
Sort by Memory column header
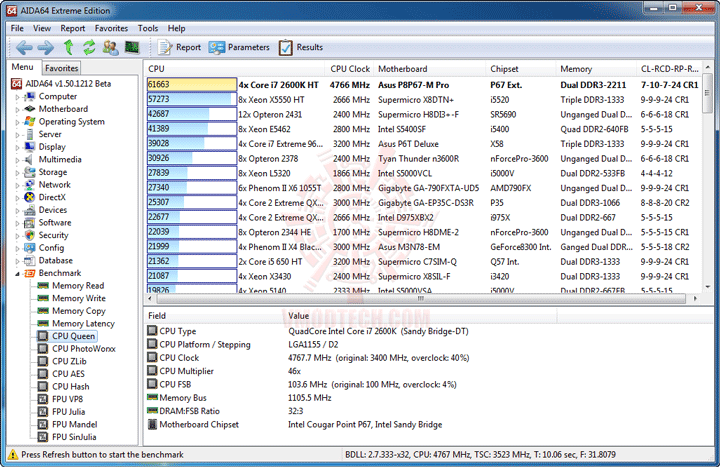tap(596, 69)
